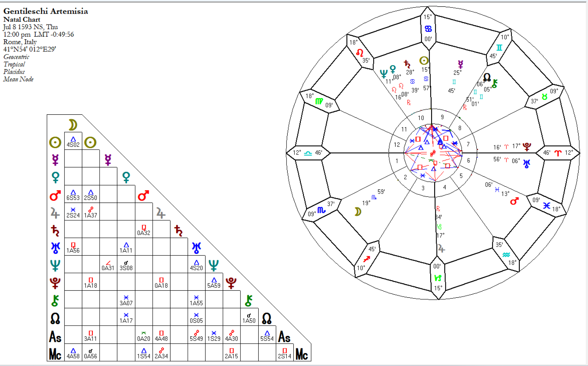588x366 pixels.
Task: Click the North Node glyph in the chart wheel
Action: point(487,77)
